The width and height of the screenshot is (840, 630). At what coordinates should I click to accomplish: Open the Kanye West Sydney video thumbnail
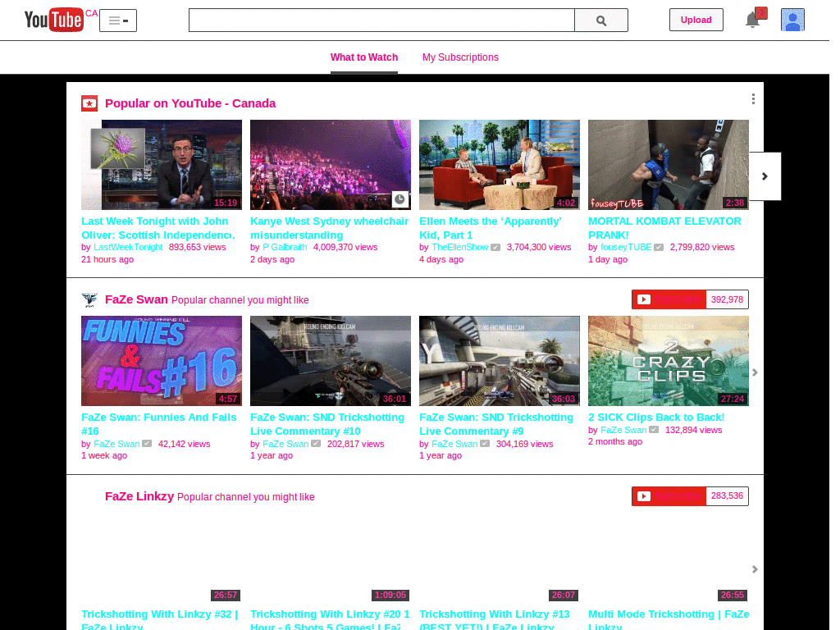pyautogui.click(x=331, y=164)
